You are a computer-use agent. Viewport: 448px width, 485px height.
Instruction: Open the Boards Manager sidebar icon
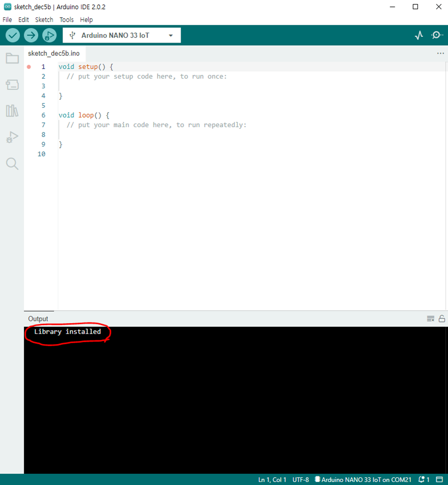(x=12, y=84)
